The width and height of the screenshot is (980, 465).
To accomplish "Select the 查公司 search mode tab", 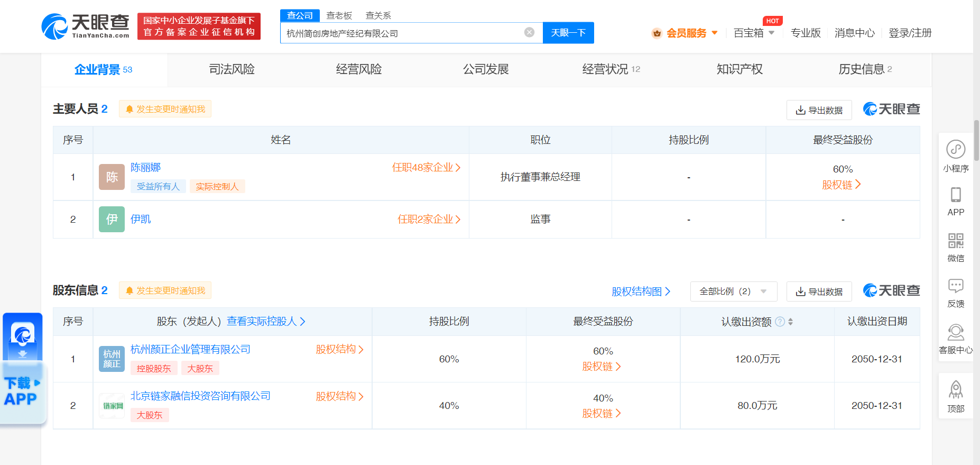I will 300,16.
